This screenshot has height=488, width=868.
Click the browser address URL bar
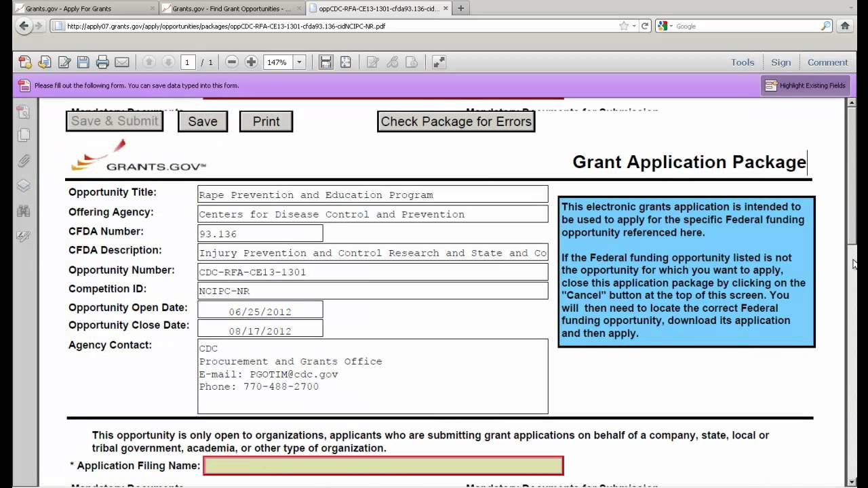coord(336,26)
